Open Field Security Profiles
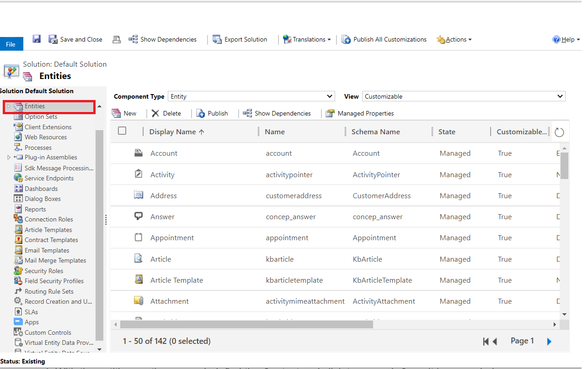 [x=54, y=281]
